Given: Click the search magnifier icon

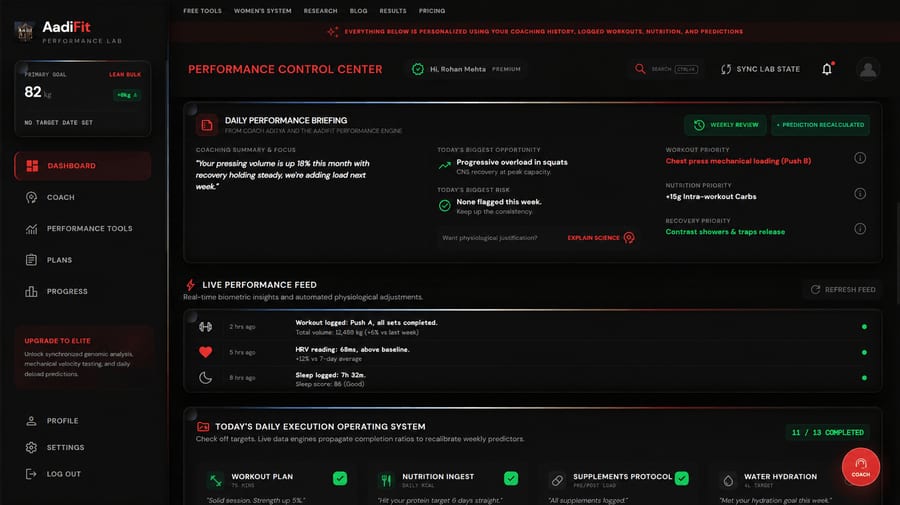Looking at the screenshot, I should click(x=639, y=69).
